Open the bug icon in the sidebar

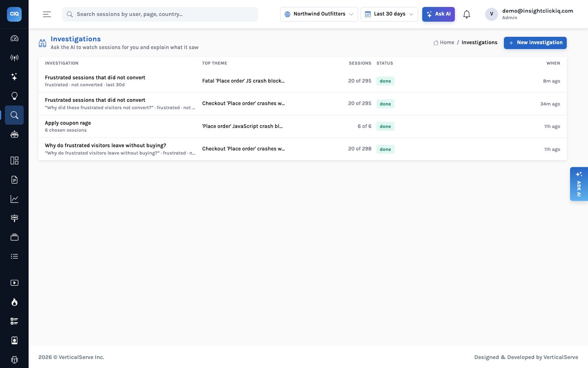pos(14,360)
